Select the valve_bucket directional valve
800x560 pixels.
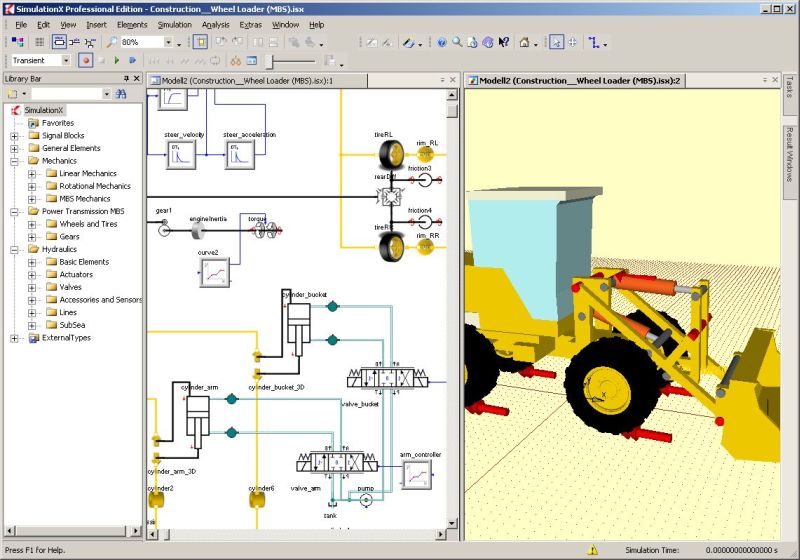point(388,378)
